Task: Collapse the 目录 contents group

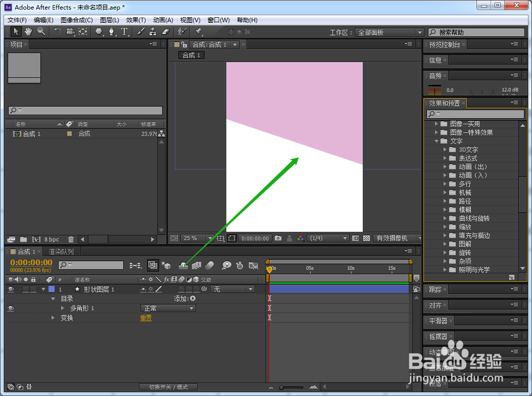Action: point(53,299)
